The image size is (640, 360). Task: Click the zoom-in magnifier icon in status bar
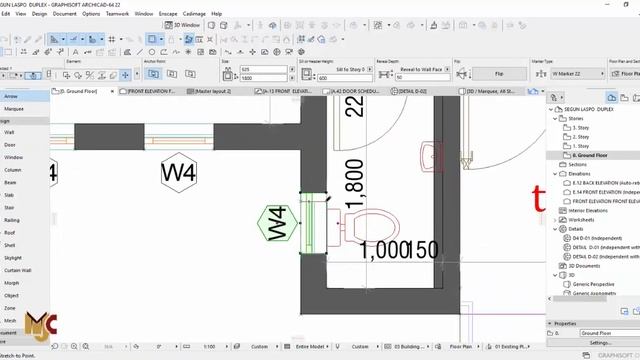tap(74, 346)
